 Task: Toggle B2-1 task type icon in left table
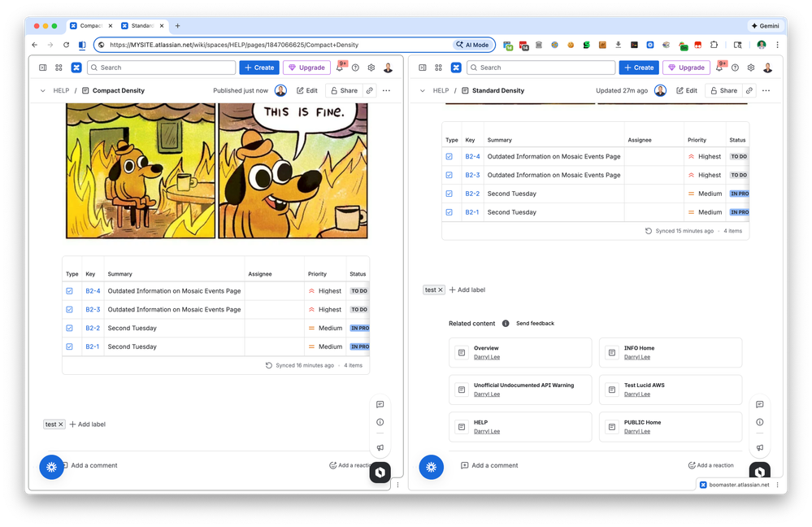click(x=69, y=346)
